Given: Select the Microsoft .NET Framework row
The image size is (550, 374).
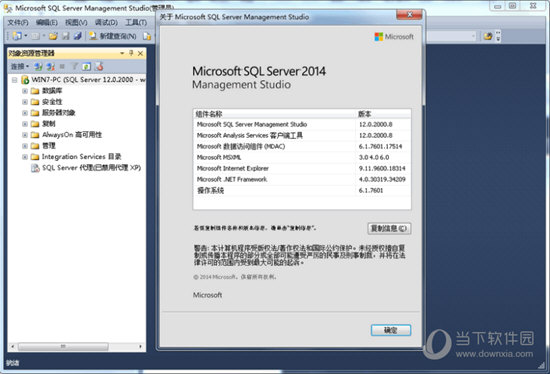Looking at the screenshot, I should coord(302,179).
